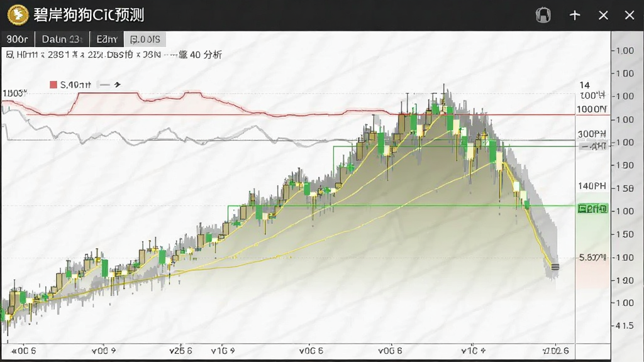644x362 pixels.
Task: Click the "300PH" price label
Action: click(x=592, y=134)
